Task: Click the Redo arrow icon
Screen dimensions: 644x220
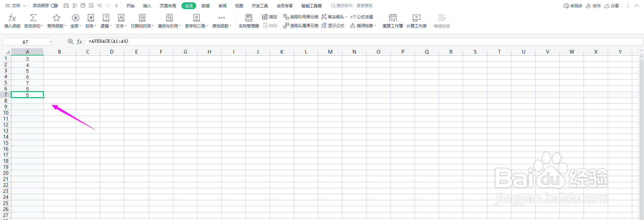Action: (x=108, y=6)
